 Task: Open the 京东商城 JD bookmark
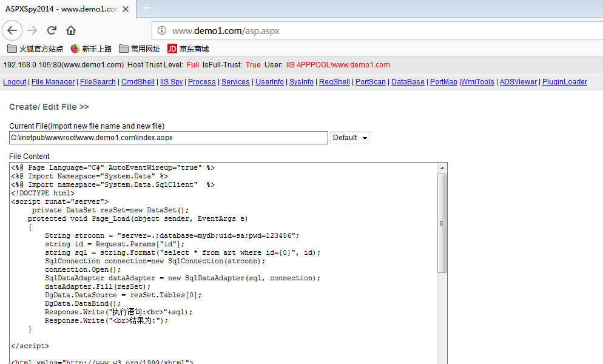coord(188,49)
